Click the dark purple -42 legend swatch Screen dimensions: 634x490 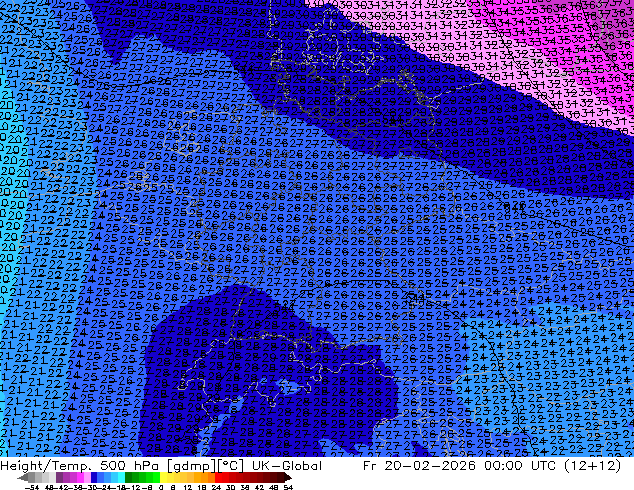click(x=59, y=477)
